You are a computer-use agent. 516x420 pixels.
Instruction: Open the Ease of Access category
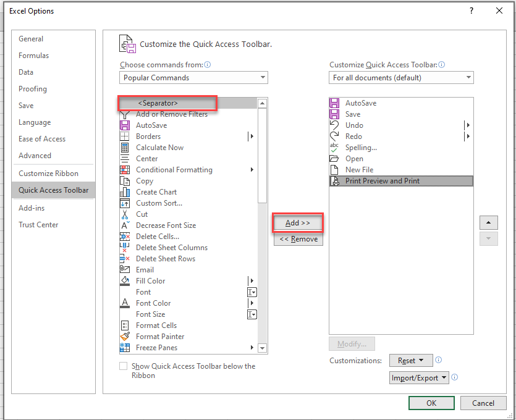click(x=53, y=139)
